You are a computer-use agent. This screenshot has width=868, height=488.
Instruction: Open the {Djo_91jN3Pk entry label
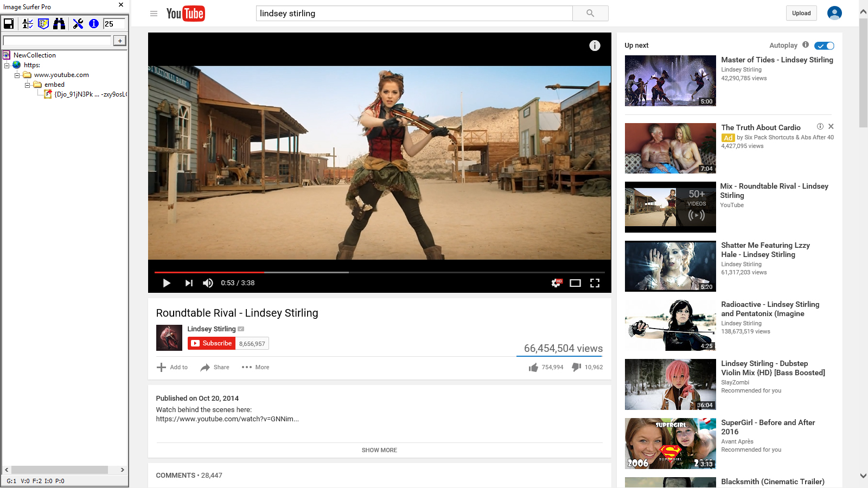coord(91,94)
